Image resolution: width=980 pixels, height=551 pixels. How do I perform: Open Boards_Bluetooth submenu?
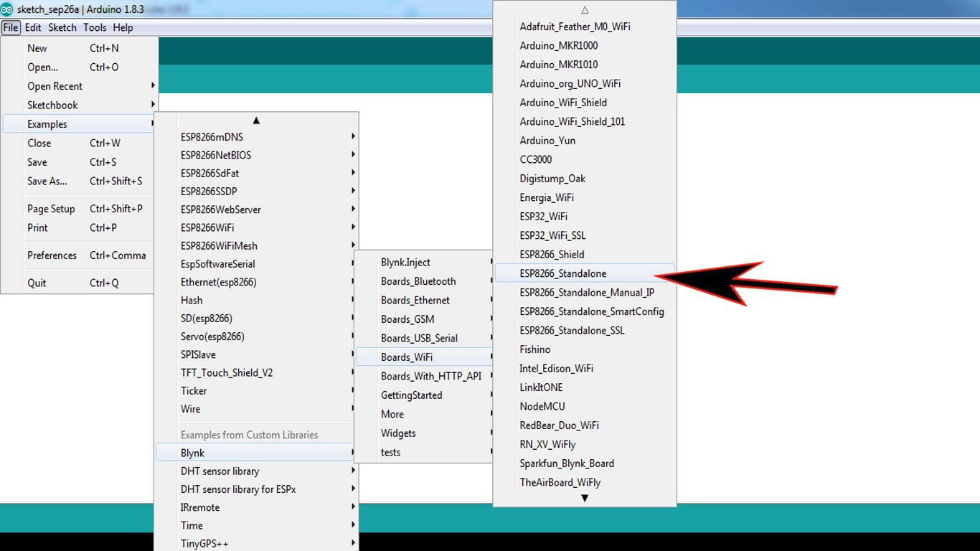tap(425, 281)
